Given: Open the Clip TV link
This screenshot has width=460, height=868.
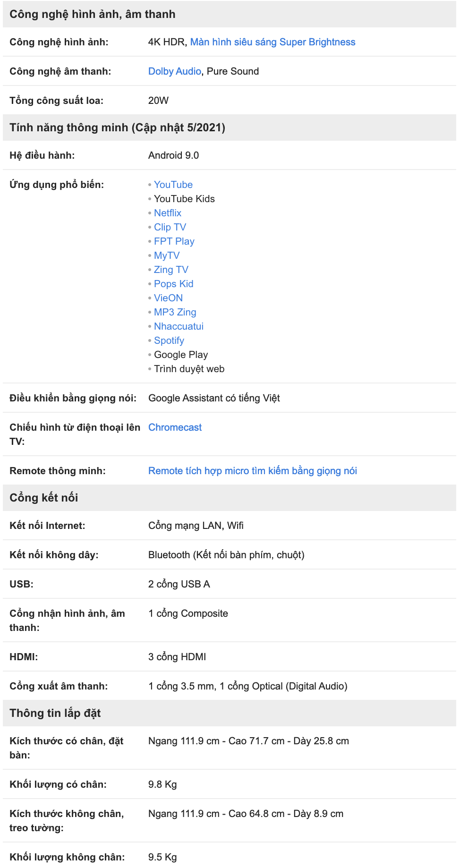Looking at the screenshot, I should coord(170,227).
